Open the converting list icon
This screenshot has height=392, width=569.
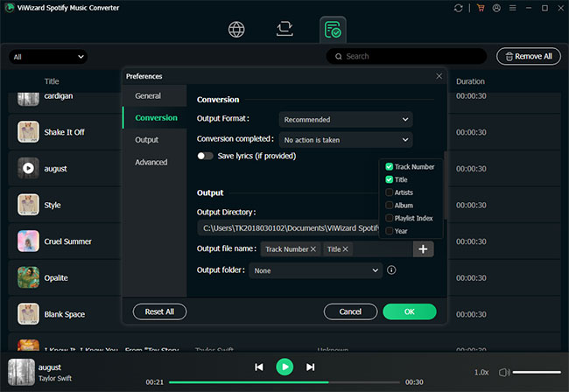pyautogui.click(x=284, y=29)
